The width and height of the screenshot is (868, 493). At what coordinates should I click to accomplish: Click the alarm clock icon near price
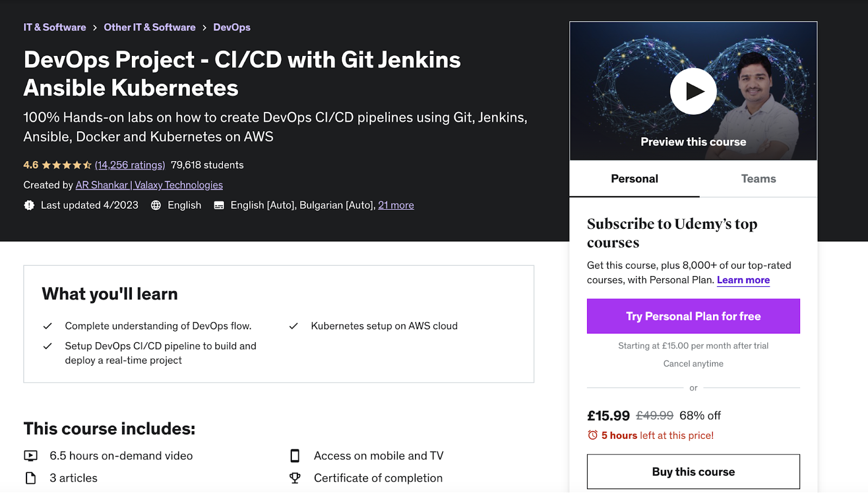tap(593, 436)
